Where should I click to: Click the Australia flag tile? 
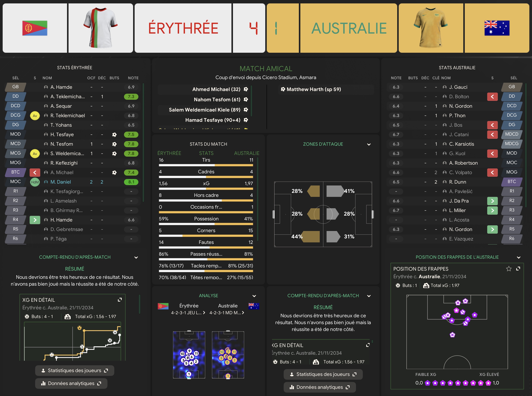(497, 28)
